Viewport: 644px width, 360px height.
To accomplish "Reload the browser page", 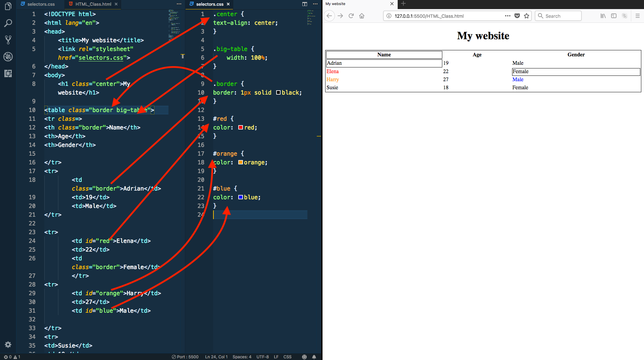I will tap(351, 16).
